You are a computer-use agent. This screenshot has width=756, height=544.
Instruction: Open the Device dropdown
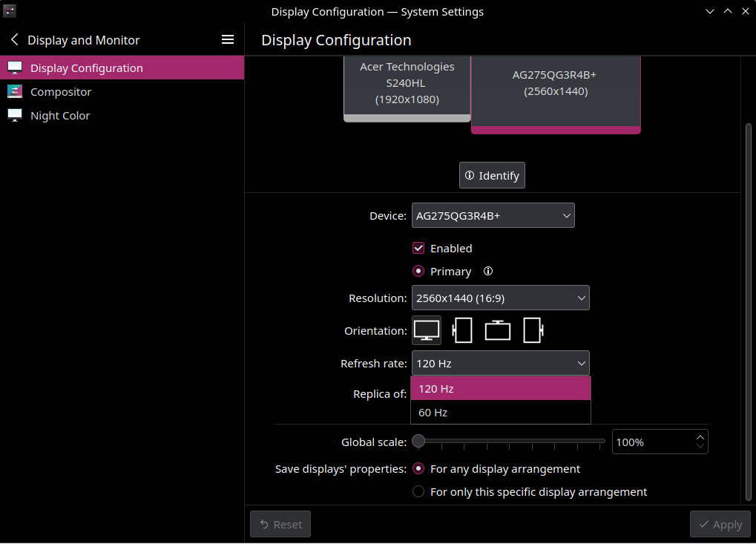point(493,216)
